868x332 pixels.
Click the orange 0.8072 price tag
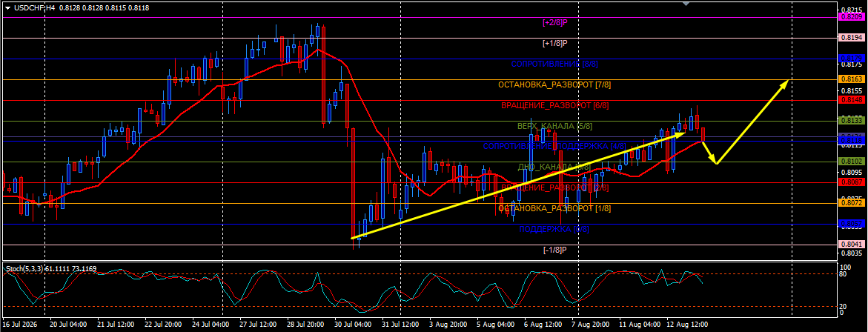(850, 203)
